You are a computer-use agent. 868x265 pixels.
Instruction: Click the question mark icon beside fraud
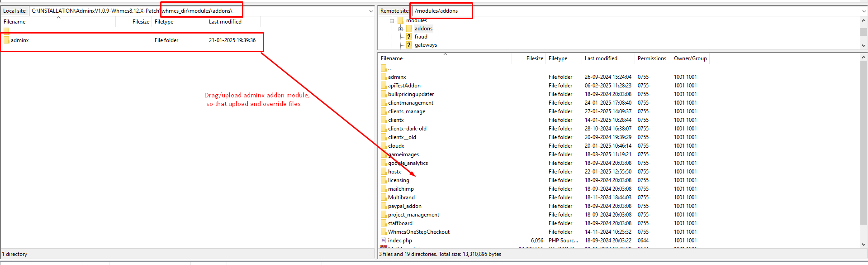coord(409,37)
